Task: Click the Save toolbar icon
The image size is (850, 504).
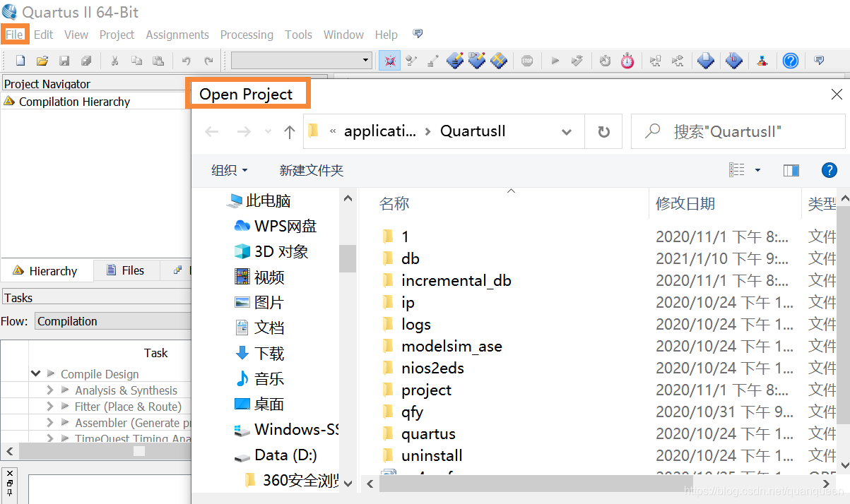Action: (64, 61)
